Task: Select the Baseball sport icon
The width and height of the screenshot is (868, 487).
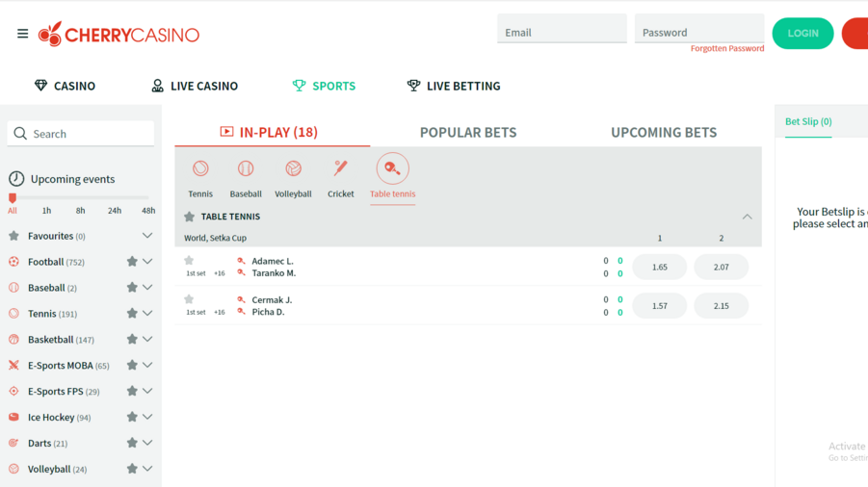Action: click(246, 169)
